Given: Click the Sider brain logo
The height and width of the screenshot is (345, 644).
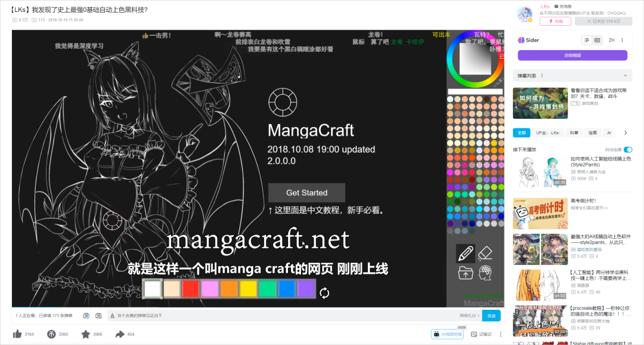Looking at the screenshot, I should (521, 41).
